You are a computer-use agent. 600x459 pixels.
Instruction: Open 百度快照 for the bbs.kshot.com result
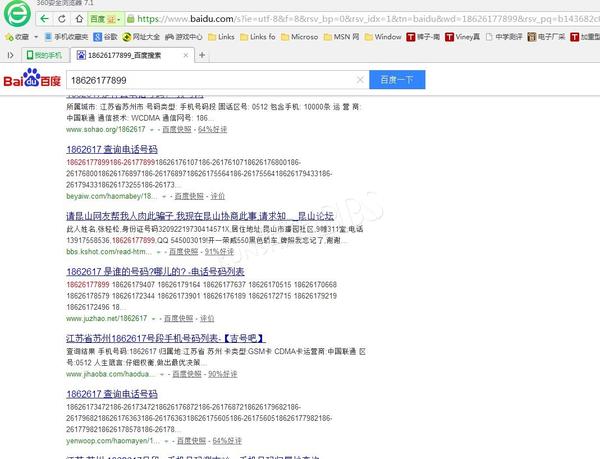point(184,252)
